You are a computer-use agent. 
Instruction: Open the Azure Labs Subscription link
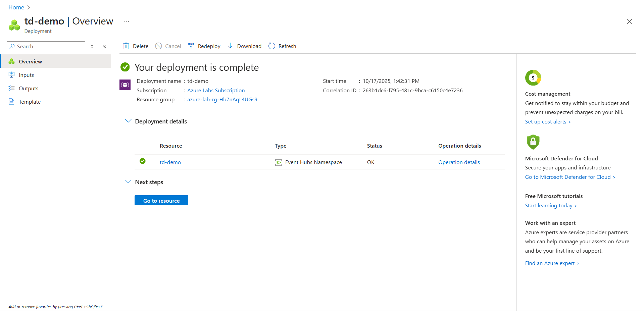[x=216, y=91]
